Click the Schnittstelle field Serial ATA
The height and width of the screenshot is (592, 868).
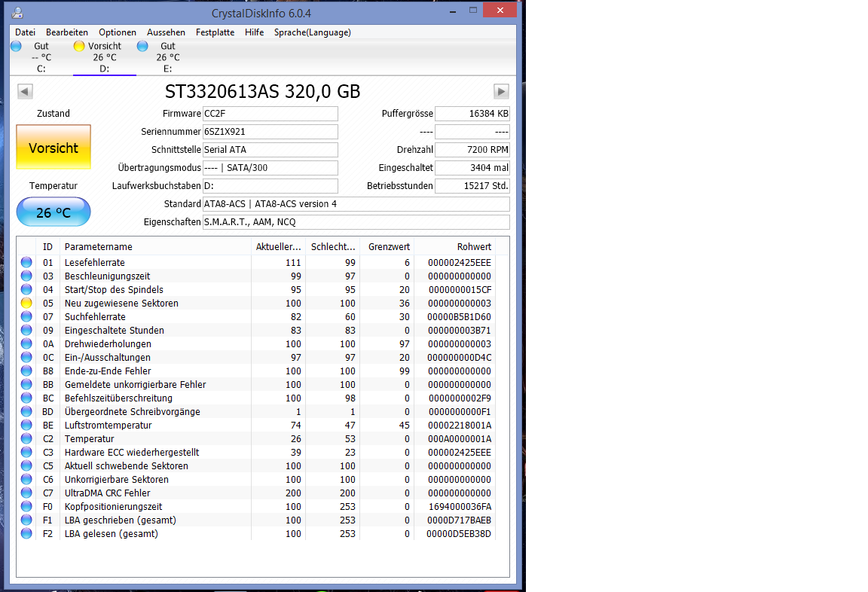pos(270,149)
